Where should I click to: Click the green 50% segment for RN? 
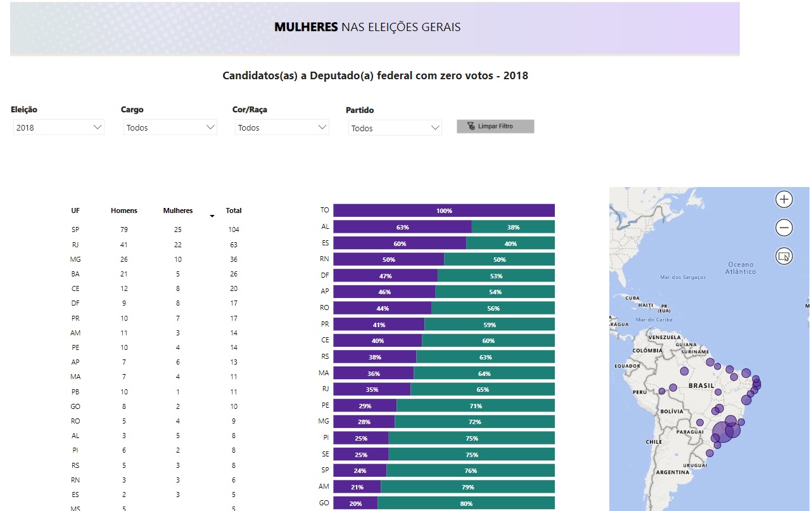499,259
